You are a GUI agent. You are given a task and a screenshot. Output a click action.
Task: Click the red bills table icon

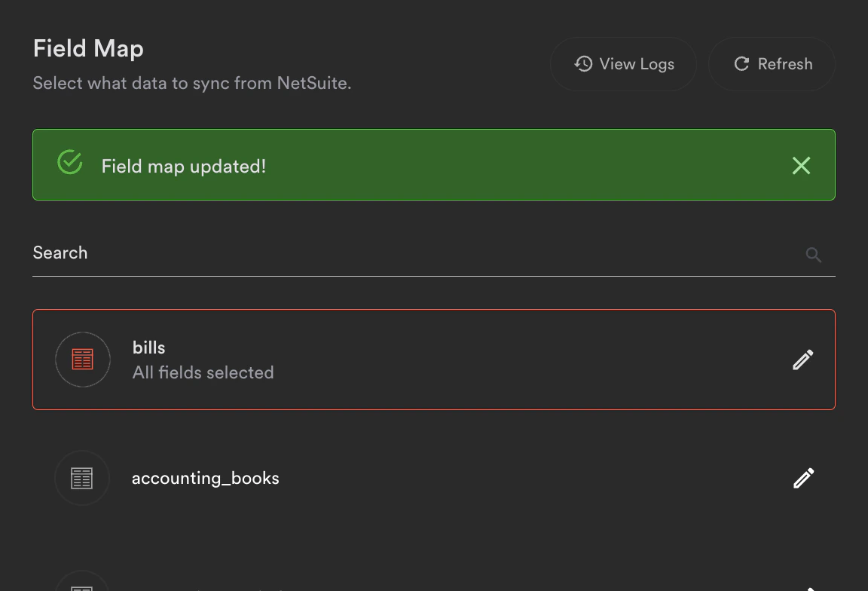tap(82, 360)
